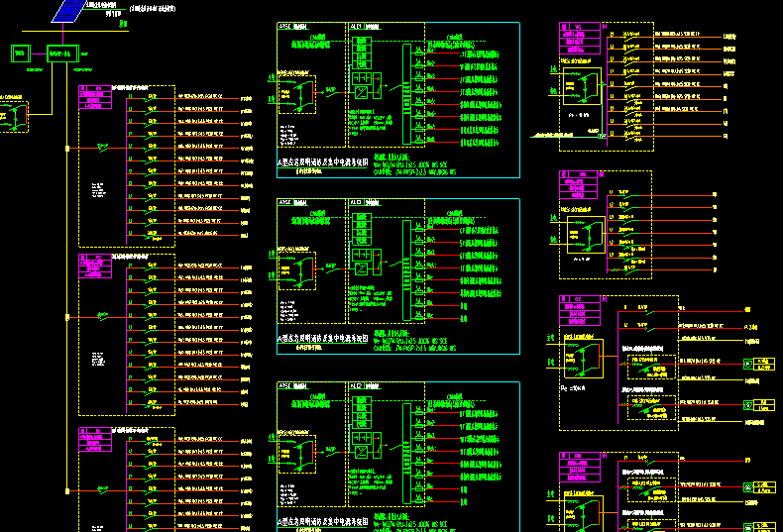Click the transfer switch symbol at left edge

[x=13, y=116]
